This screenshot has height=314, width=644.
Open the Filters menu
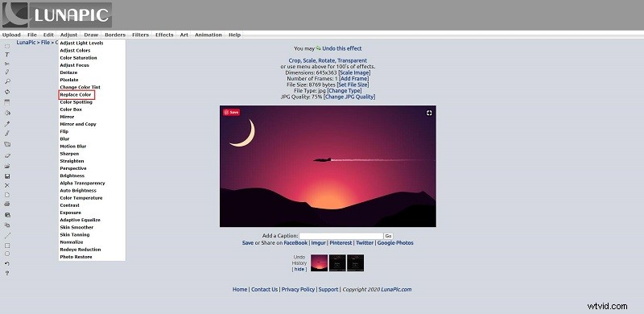(140, 35)
